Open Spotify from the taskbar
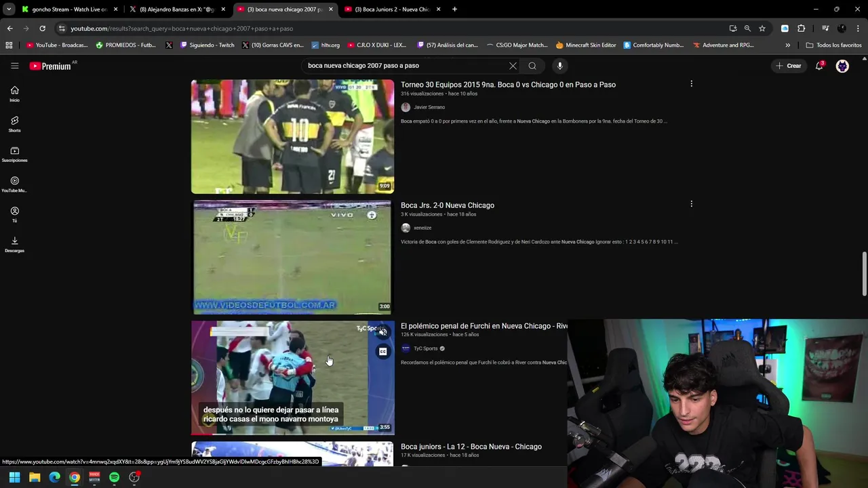The width and height of the screenshot is (868, 488). (x=114, y=477)
